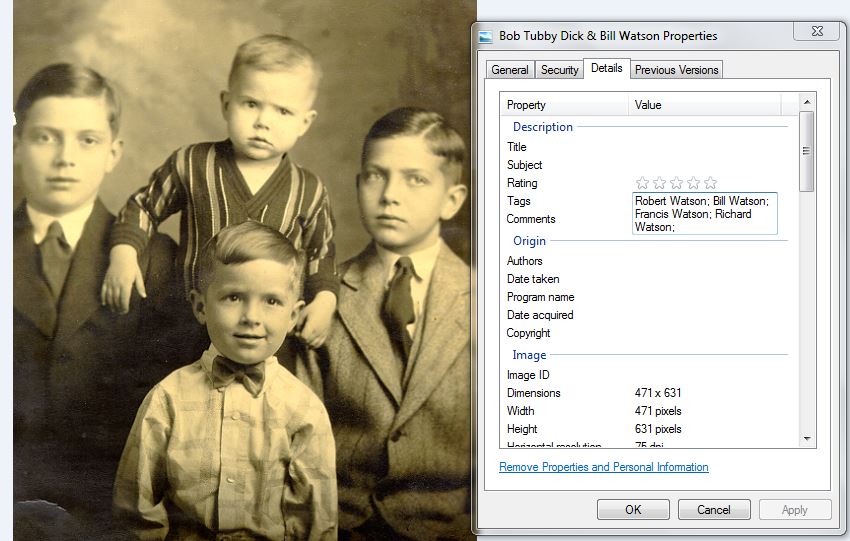Click the sepia photo of four boys
The width and height of the screenshot is (850, 541).
coord(240,270)
